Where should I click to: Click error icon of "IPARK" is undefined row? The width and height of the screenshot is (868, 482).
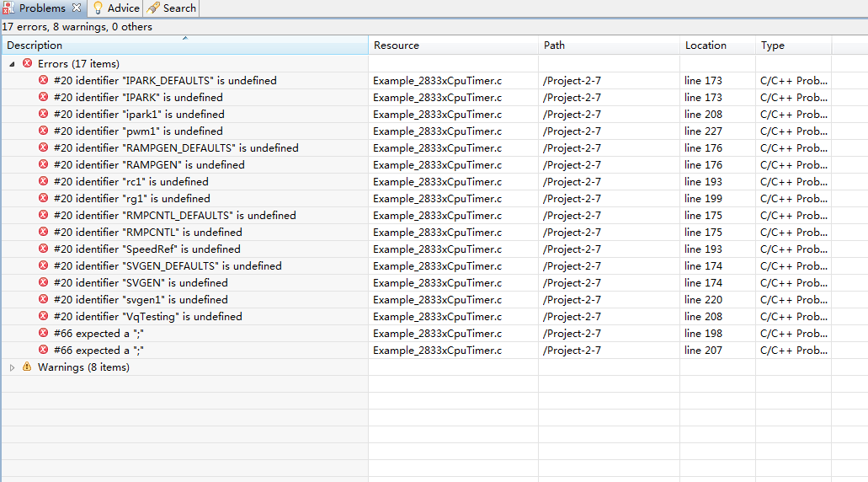(43, 97)
